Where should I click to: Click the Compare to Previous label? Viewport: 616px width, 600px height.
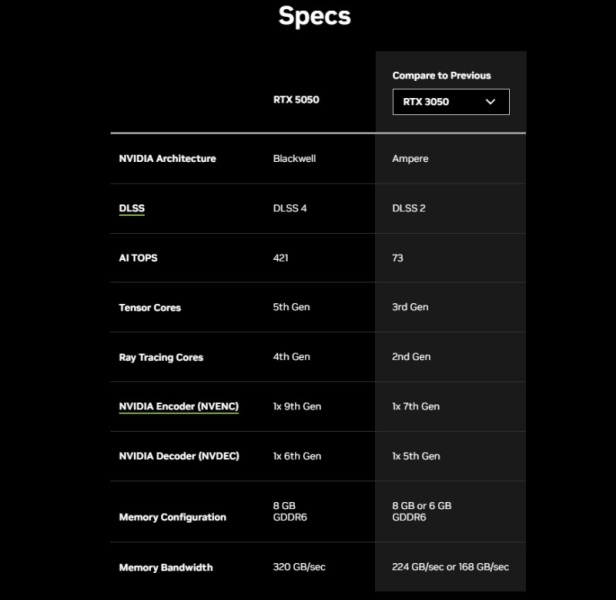point(441,75)
